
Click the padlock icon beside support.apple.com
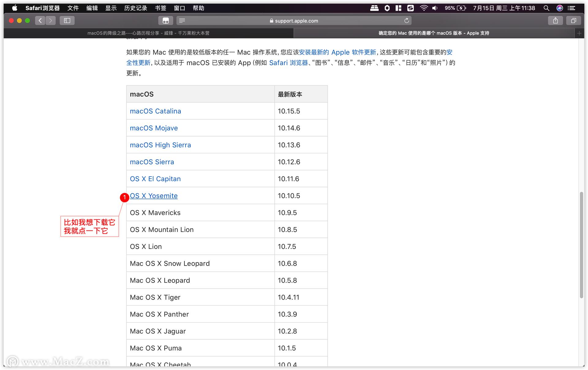pos(271,21)
